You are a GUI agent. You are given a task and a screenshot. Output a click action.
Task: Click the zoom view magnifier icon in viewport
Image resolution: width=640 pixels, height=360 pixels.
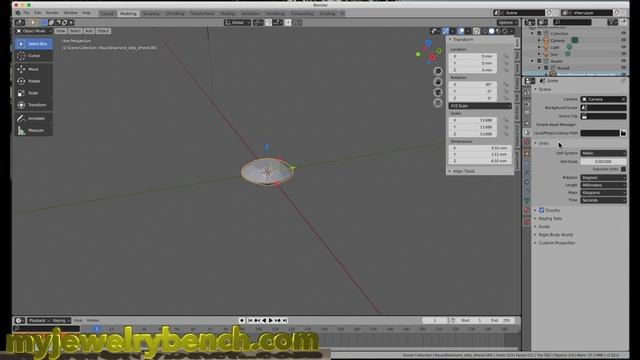tap(438, 71)
